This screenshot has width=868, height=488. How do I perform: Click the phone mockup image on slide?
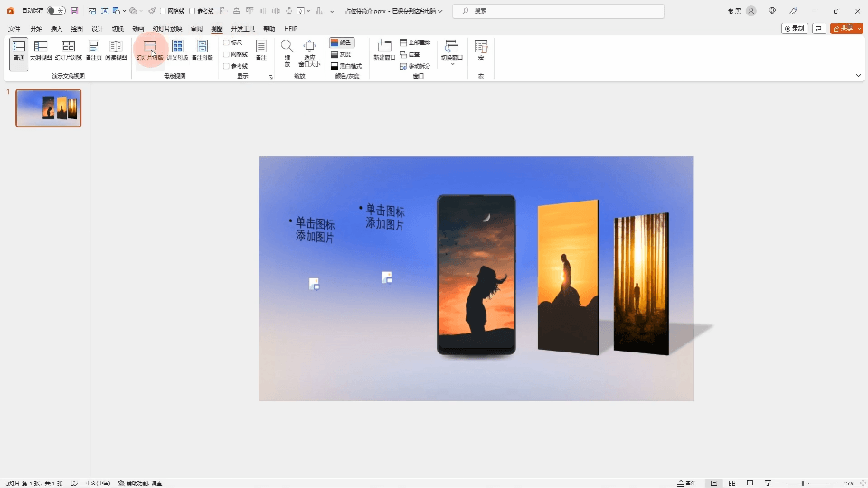coord(476,275)
